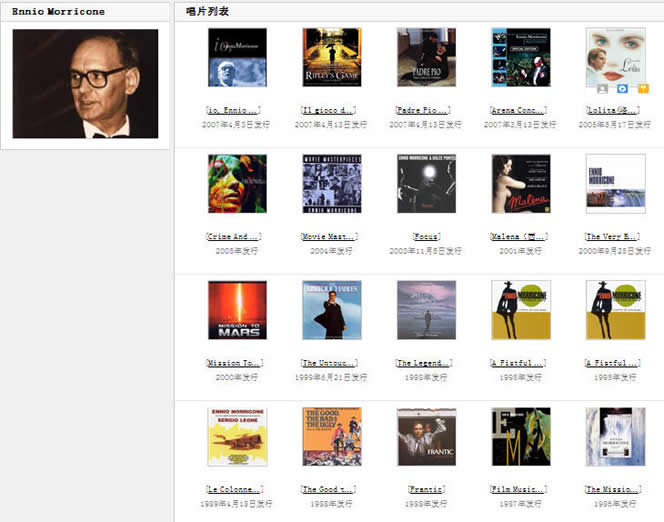
Task: Open The Legend album cover
Action: [x=426, y=310]
